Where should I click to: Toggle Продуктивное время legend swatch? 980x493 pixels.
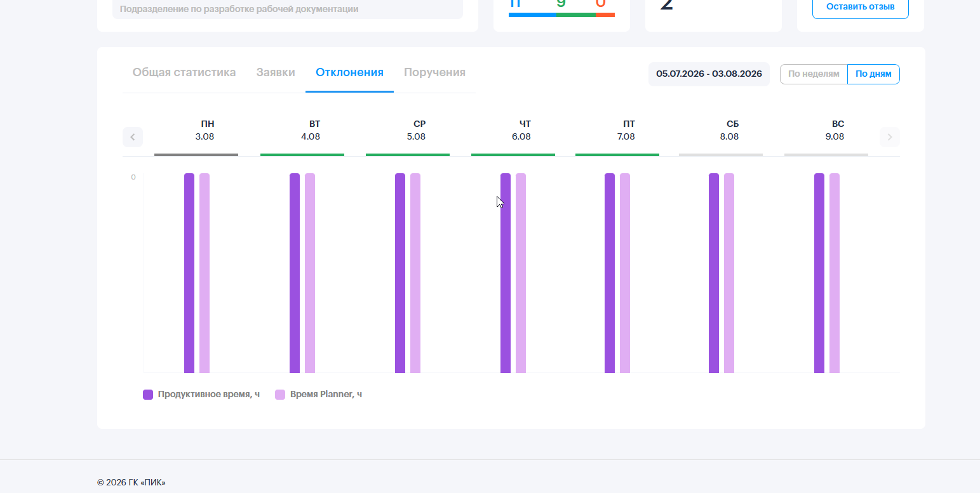click(x=148, y=395)
